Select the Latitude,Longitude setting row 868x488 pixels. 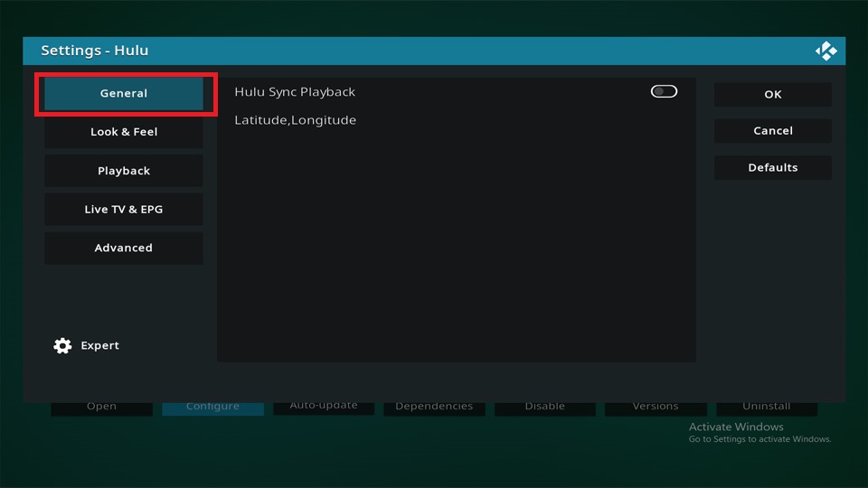click(456, 120)
